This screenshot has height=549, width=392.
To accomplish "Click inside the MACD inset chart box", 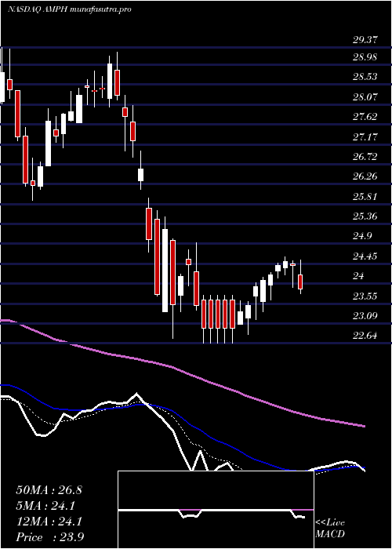I will [216, 510].
